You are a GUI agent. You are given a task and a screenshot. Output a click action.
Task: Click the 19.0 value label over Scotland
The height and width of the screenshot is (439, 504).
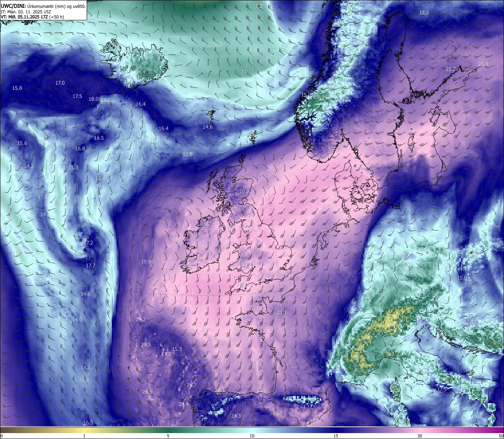[244, 192]
